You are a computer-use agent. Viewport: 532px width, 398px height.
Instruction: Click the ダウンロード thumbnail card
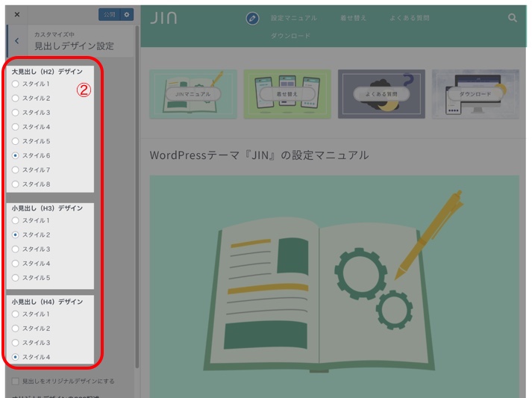coord(475,94)
